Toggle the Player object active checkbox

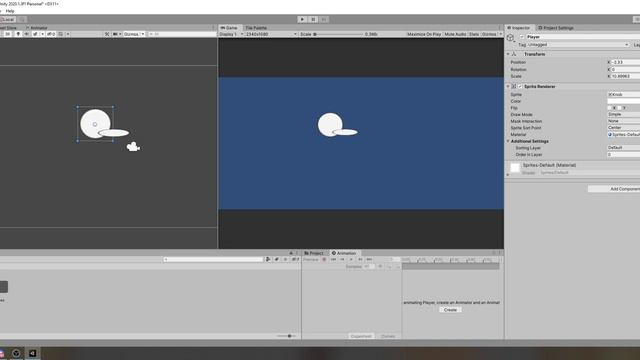tap(522, 37)
